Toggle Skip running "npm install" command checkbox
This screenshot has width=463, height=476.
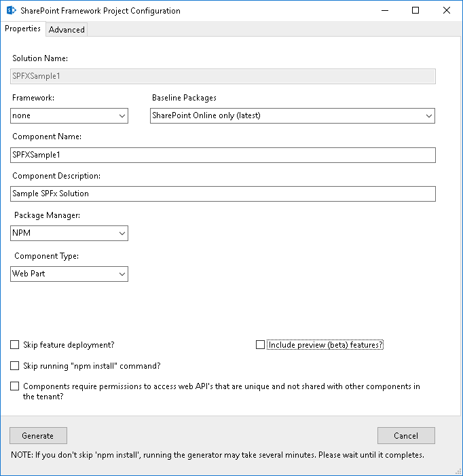point(15,366)
